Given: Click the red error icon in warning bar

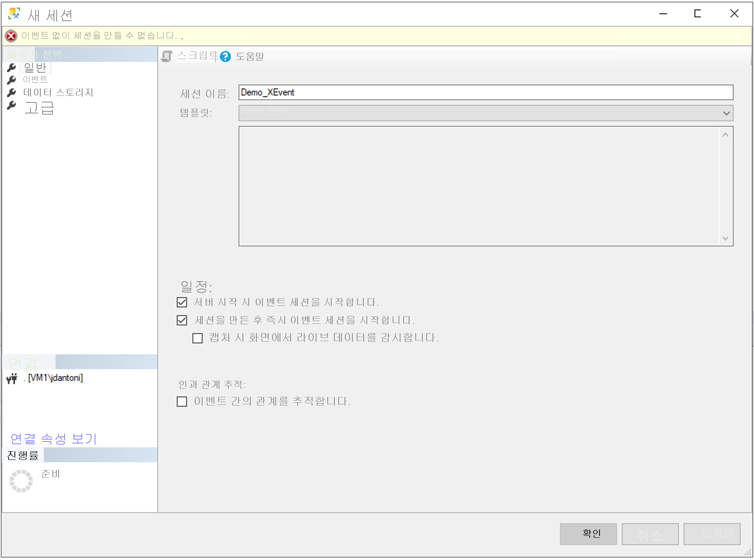Looking at the screenshot, I should tap(11, 36).
